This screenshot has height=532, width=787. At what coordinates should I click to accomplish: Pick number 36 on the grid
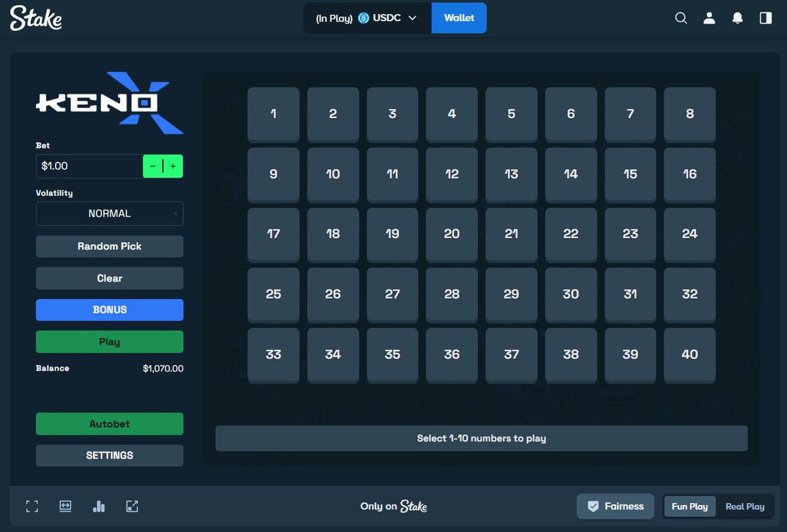452,356
